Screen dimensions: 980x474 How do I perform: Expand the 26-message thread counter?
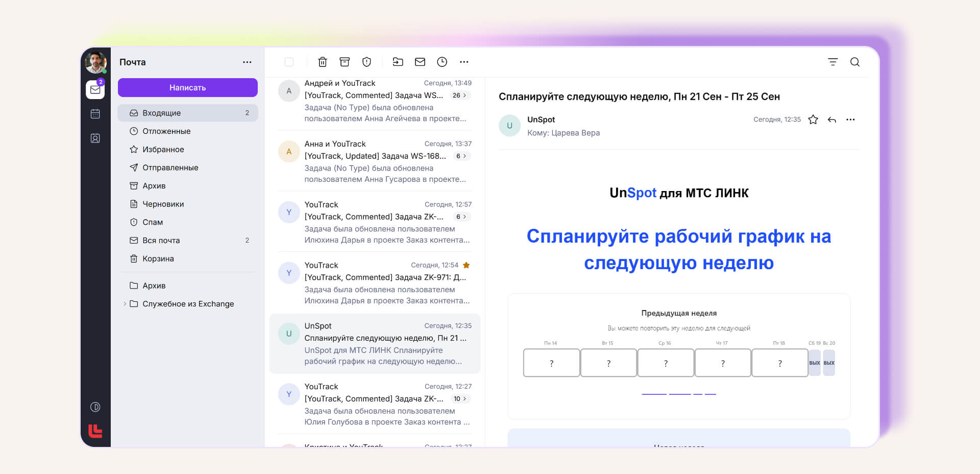tap(459, 96)
